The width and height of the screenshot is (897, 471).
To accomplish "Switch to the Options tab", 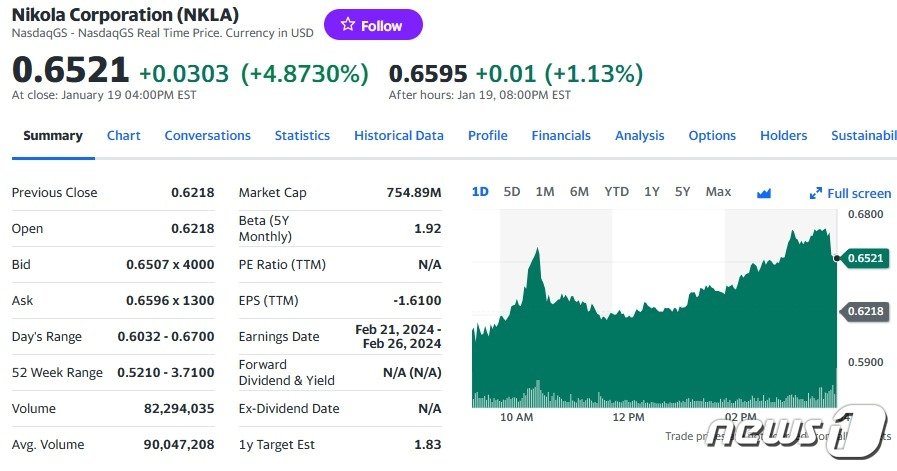I will click(712, 136).
